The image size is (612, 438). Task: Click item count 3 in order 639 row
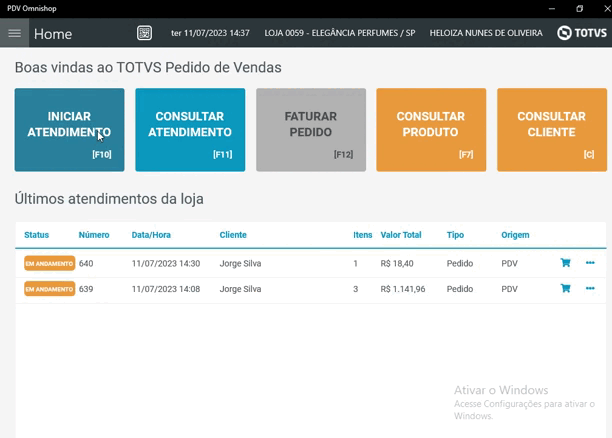(x=356, y=289)
